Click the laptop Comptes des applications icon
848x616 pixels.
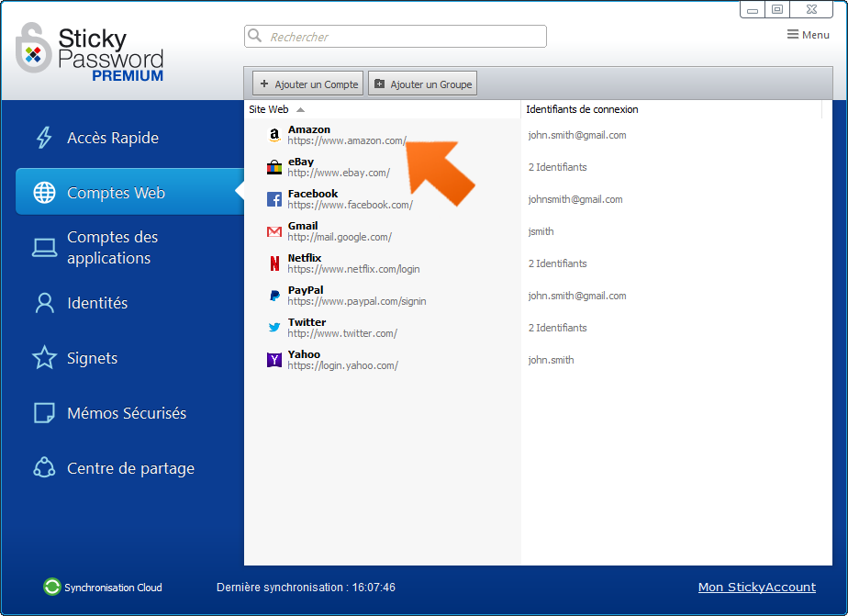click(44, 248)
